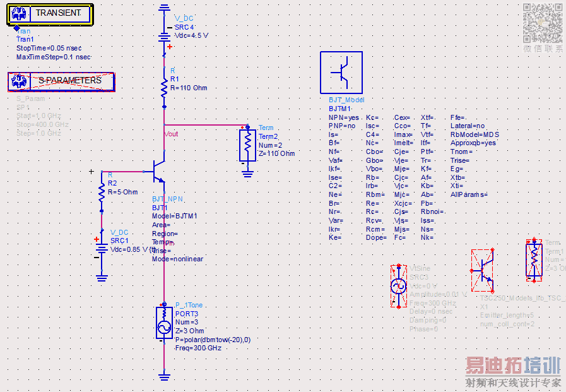Click the ground symbol under Term2

coord(247,175)
